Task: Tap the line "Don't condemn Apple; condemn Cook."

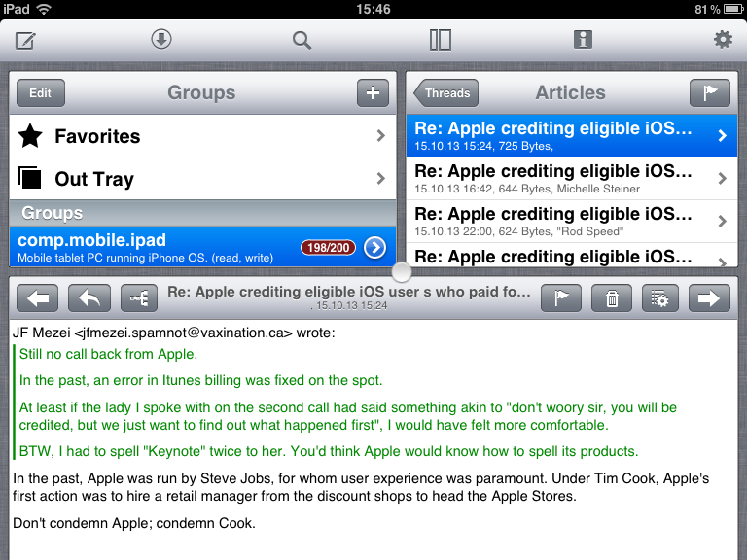Action: tap(134, 523)
